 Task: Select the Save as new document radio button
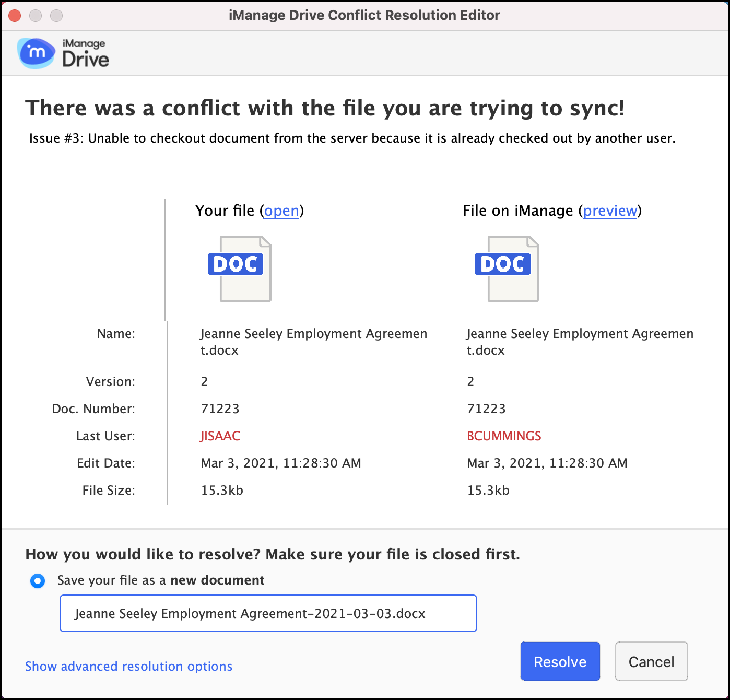[38, 581]
